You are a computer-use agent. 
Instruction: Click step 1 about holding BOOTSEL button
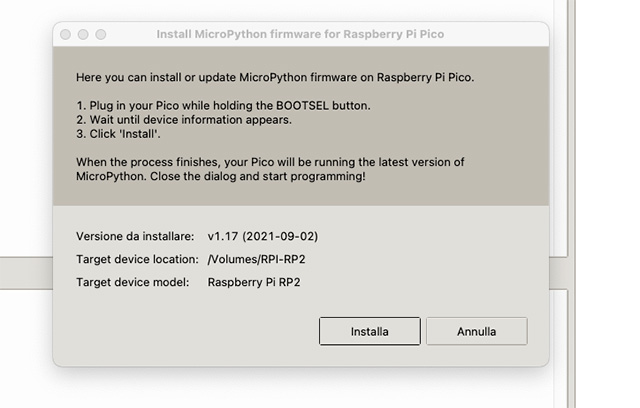point(223,105)
